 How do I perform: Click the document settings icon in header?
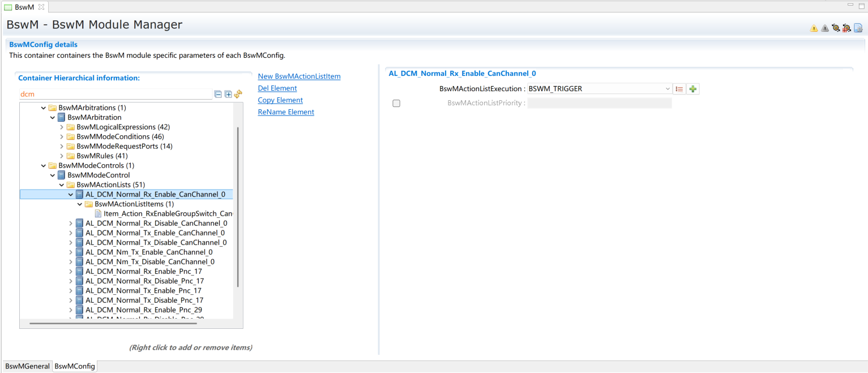coord(858,28)
